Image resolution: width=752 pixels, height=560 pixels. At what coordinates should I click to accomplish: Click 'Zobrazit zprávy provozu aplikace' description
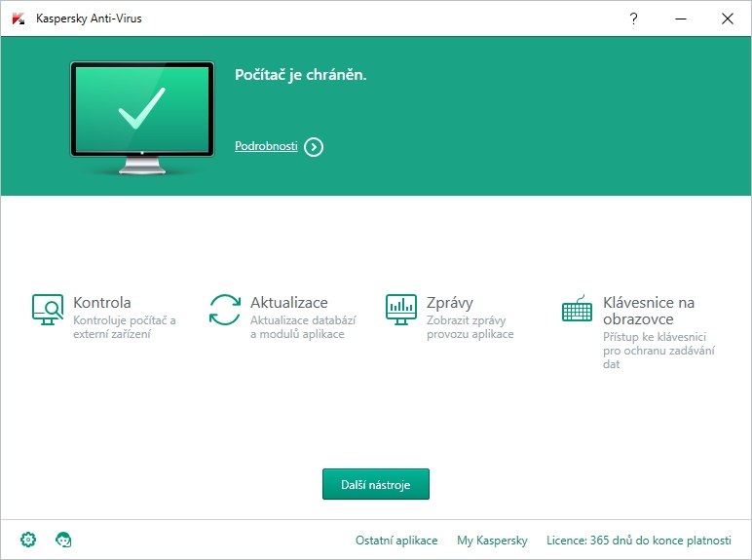470,327
